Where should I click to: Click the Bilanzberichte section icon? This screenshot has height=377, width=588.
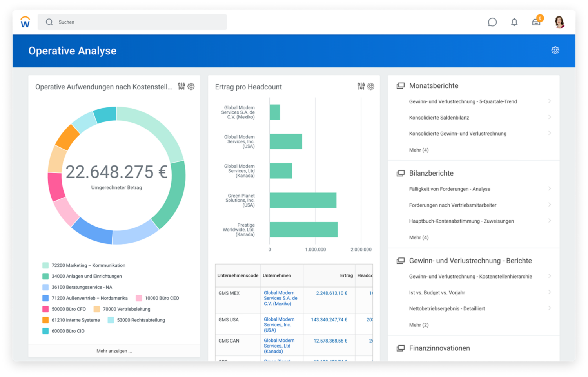click(x=401, y=173)
